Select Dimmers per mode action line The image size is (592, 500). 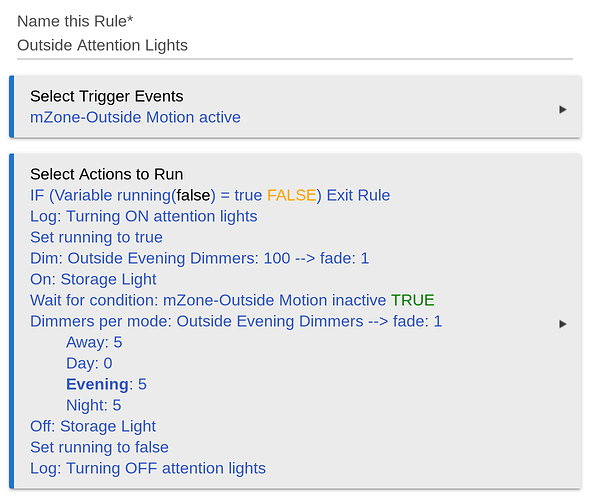[x=236, y=322]
